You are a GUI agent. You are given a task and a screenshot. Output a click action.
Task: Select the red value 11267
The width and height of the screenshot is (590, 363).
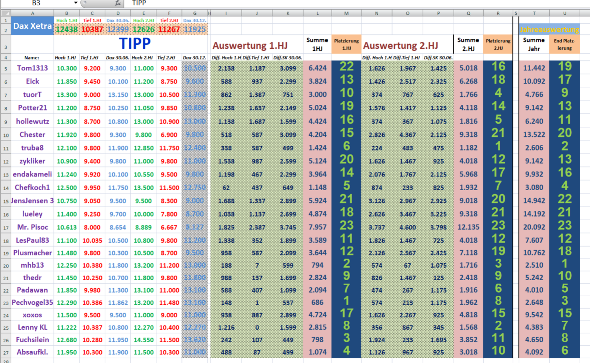tap(169, 29)
